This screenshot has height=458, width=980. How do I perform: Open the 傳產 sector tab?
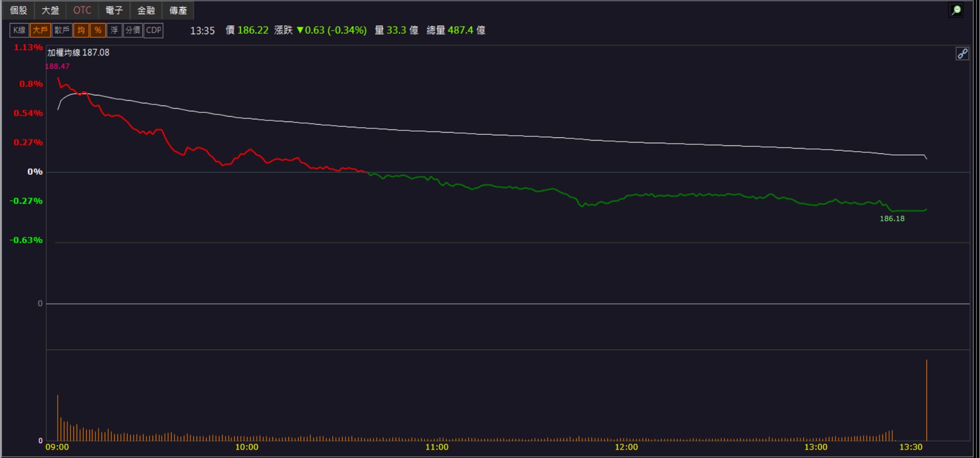coord(178,10)
